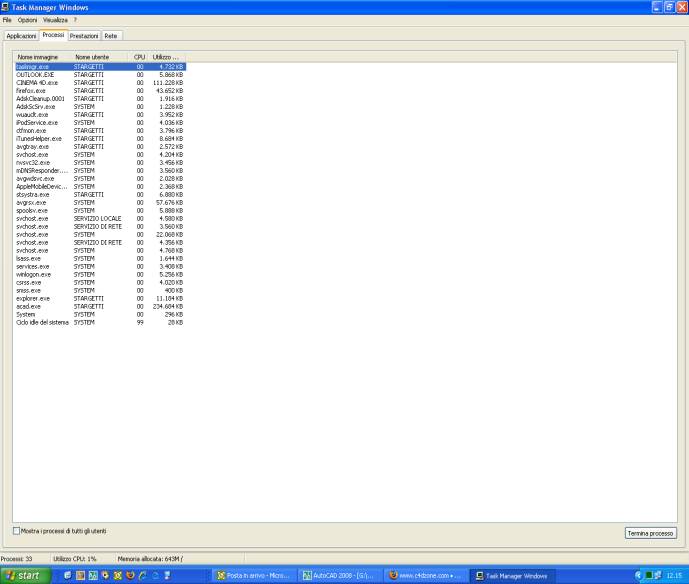689x584 pixels.
Task: Sort by Utilizzo memoria column header
Action: click(x=167, y=57)
